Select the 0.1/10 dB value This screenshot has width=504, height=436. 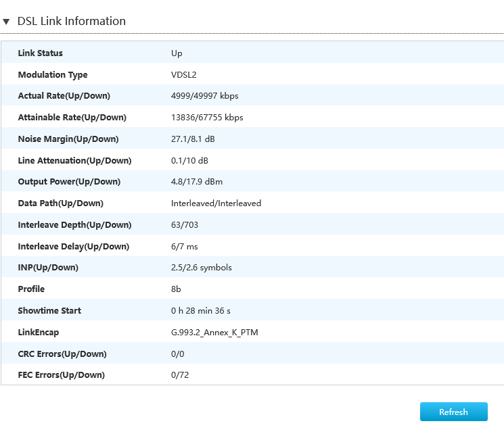pyautogui.click(x=189, y=160)
